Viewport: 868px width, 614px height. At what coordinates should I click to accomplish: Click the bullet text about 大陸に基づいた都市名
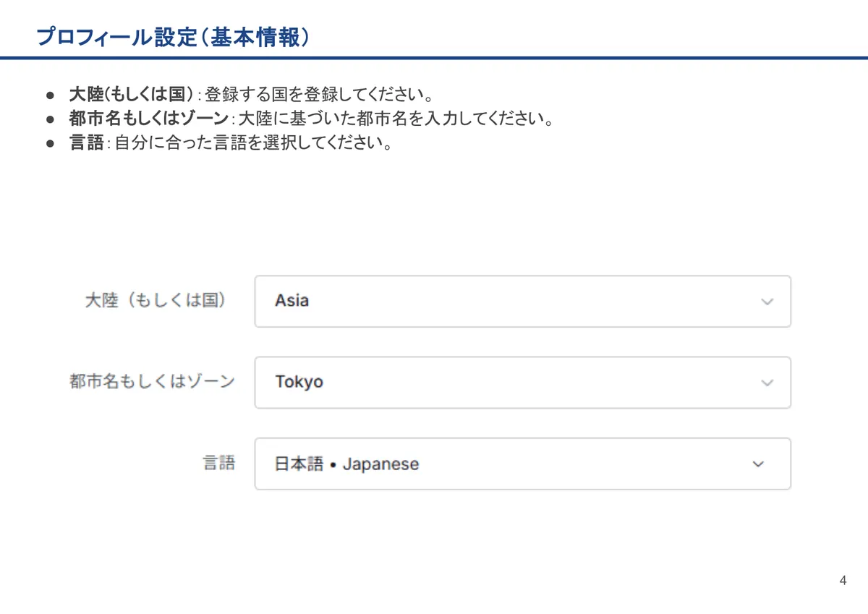pyautogui.click(x=312, y=119)
